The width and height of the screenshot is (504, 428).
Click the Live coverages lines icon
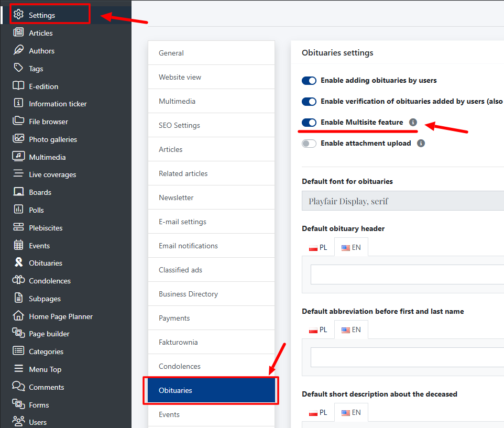(18, 173)
